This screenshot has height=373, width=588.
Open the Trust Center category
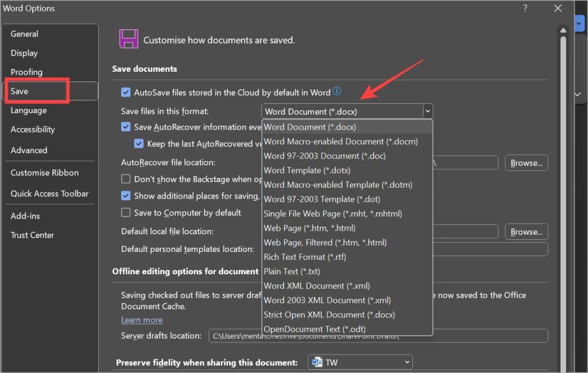coord(51,235)
